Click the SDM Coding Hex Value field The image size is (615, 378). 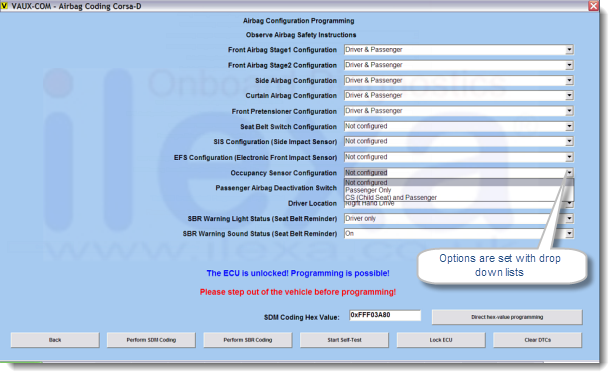tap(385, 315)
